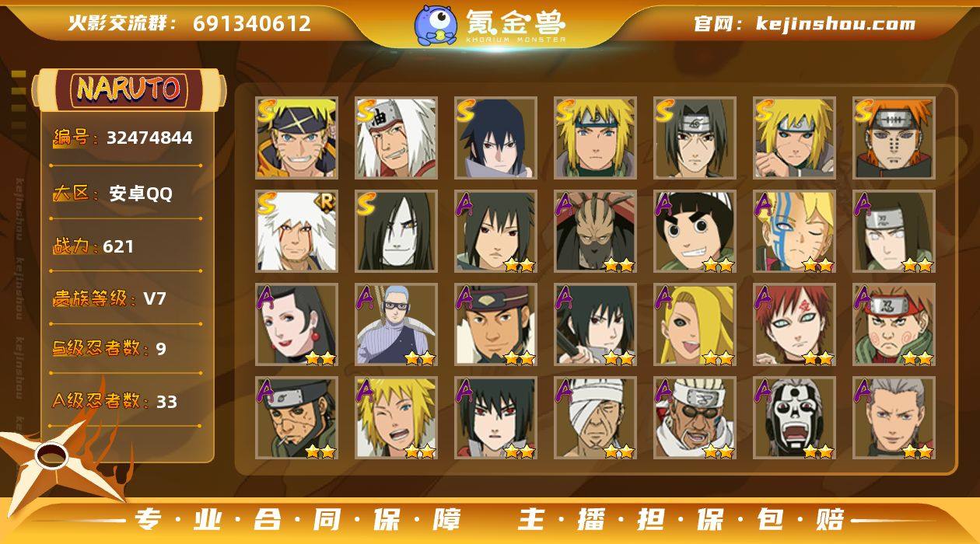Click the Rock Lee A-rank portrait
980x544 pixels.
coord(695,231)
